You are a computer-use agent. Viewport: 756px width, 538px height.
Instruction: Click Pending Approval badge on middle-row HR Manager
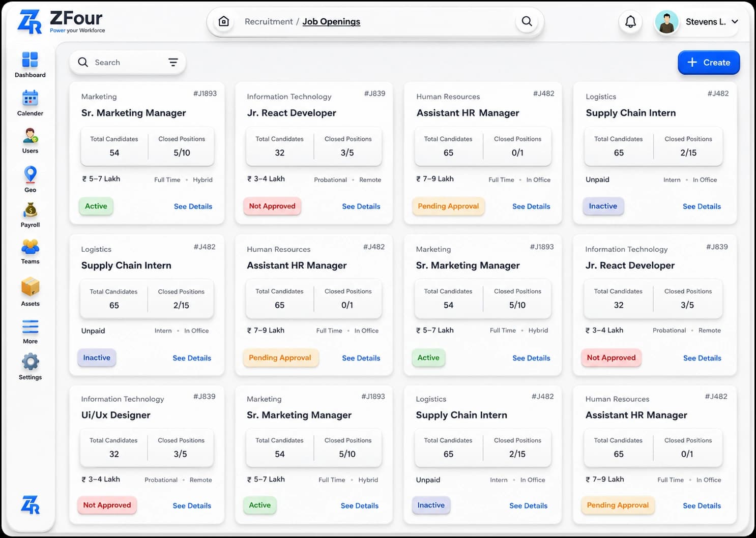(x=280, y=357)
